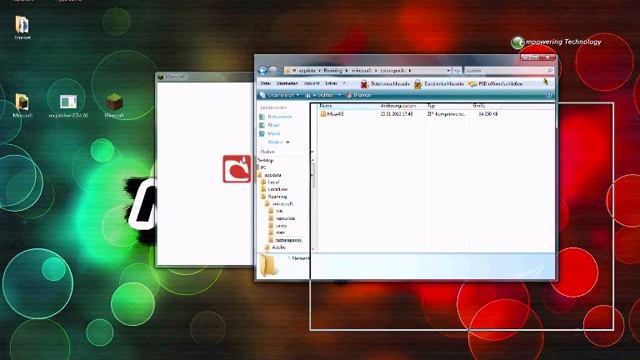Select the bin folder in the tree
The height and width of the screenshot is (360, 640).
pos(279,211)
